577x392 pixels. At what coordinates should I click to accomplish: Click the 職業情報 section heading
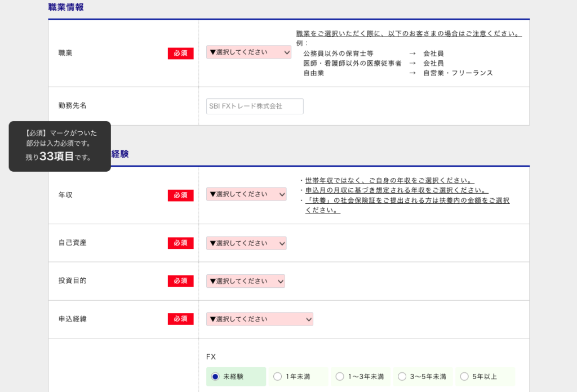(66, 8)
